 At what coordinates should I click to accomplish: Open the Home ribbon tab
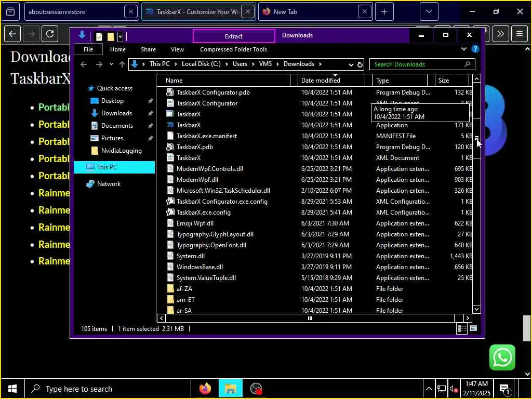tap(118, 49)
